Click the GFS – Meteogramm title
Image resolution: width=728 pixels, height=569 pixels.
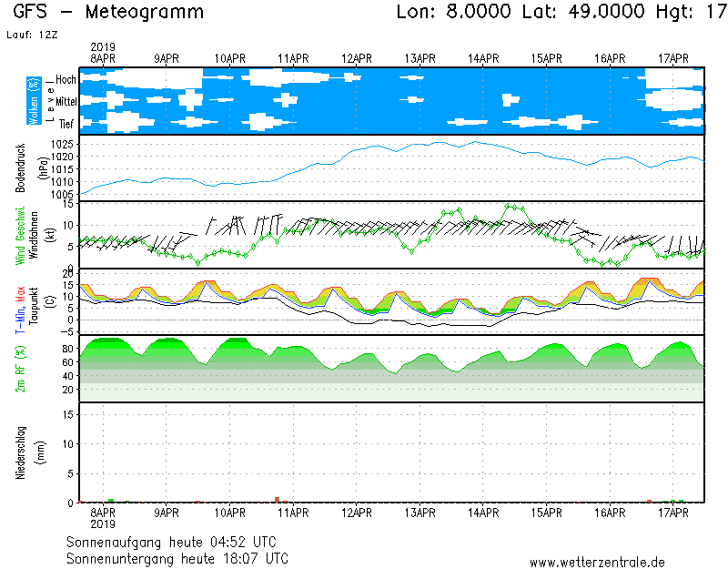coord(109,13)
